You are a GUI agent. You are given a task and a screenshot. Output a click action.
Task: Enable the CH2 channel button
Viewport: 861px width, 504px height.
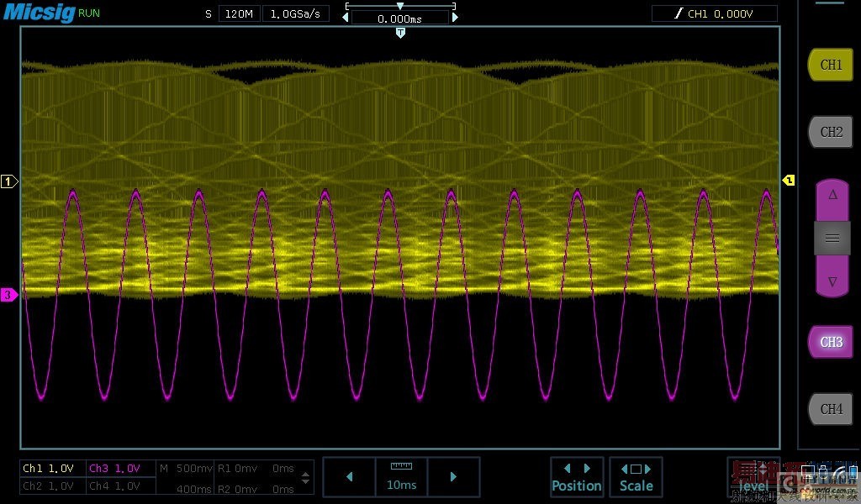point(831,132)
